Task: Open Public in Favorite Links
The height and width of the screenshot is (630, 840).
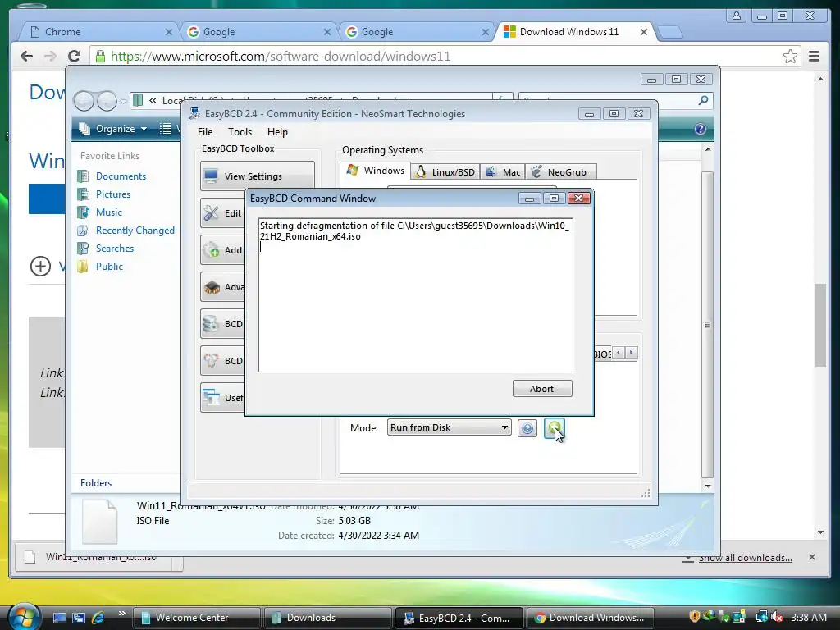Action: [x=109, y=267]
